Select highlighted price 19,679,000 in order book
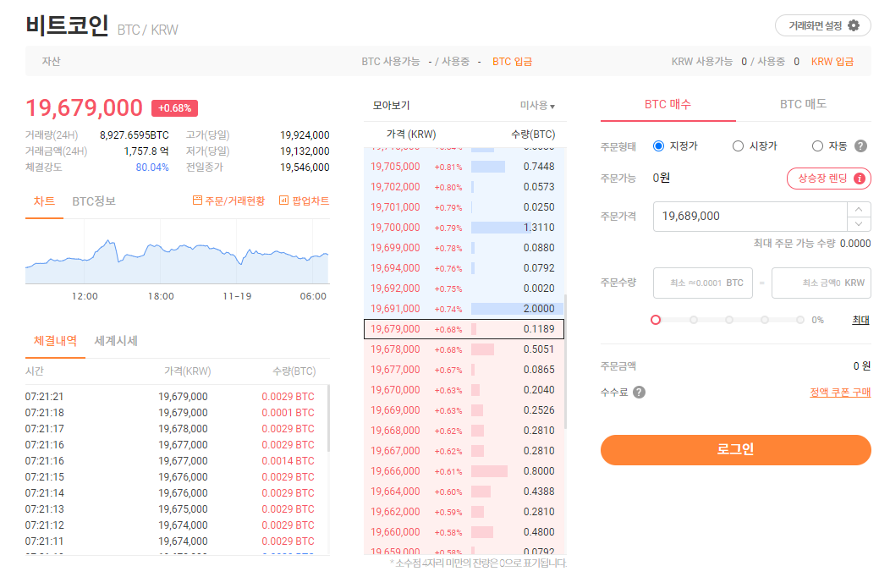 [464, 329]
